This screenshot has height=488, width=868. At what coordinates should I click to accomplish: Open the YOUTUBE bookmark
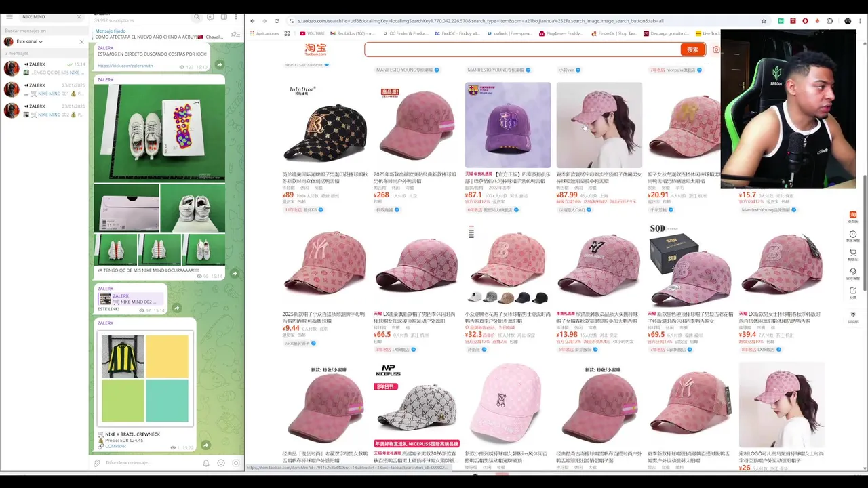[x=312, y=33]
